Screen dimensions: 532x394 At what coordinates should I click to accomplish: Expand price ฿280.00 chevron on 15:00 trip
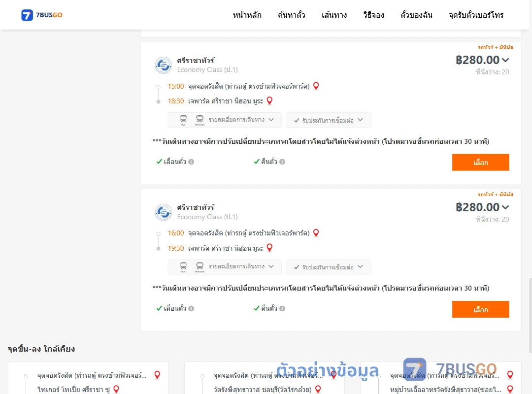click(505, 60)
